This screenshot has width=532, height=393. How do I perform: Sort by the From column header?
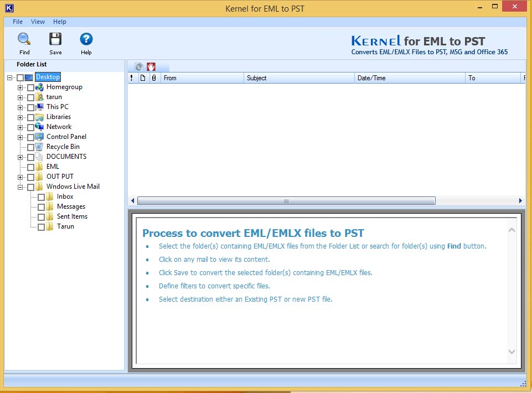click(x=202, y=78)
